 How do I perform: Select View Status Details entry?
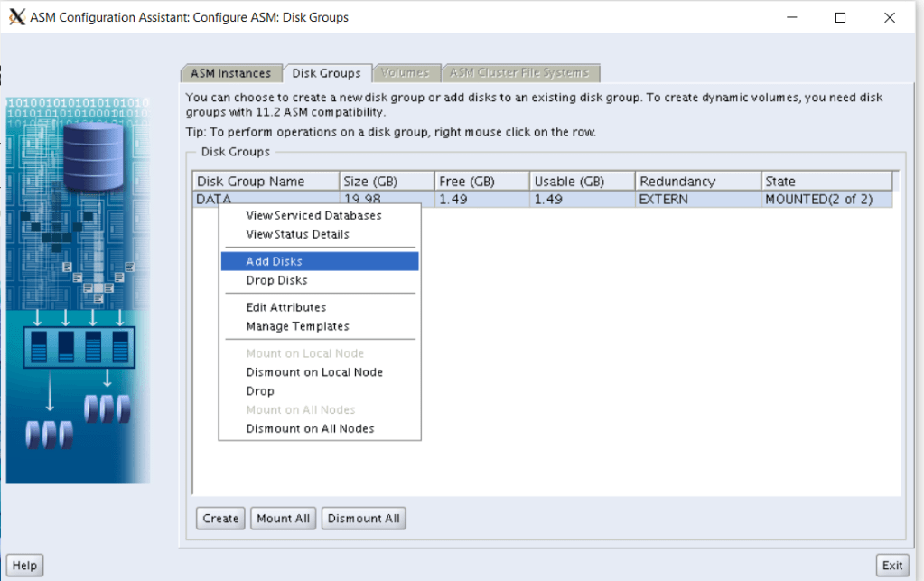pos(297,234)
